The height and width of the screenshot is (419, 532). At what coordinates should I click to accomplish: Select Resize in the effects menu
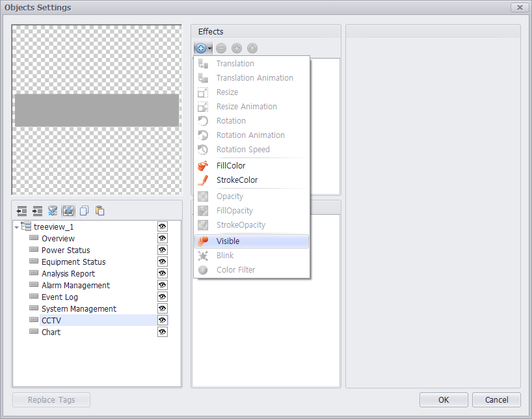coord(252,92)
